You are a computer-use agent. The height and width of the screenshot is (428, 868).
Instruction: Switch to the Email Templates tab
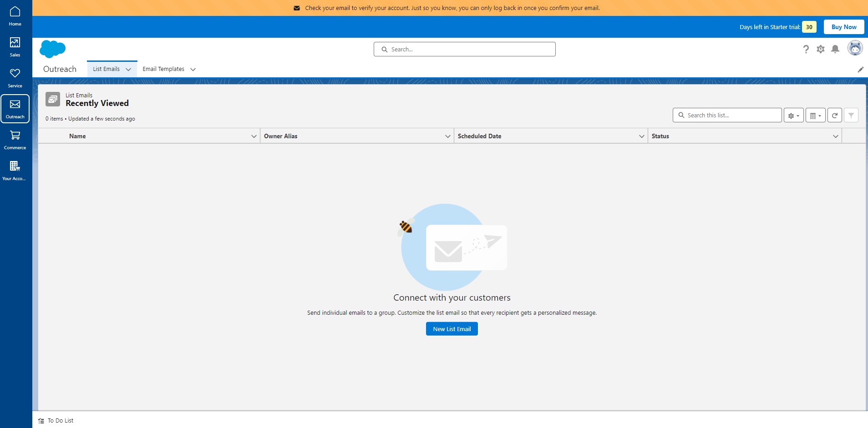click(163, 69)
